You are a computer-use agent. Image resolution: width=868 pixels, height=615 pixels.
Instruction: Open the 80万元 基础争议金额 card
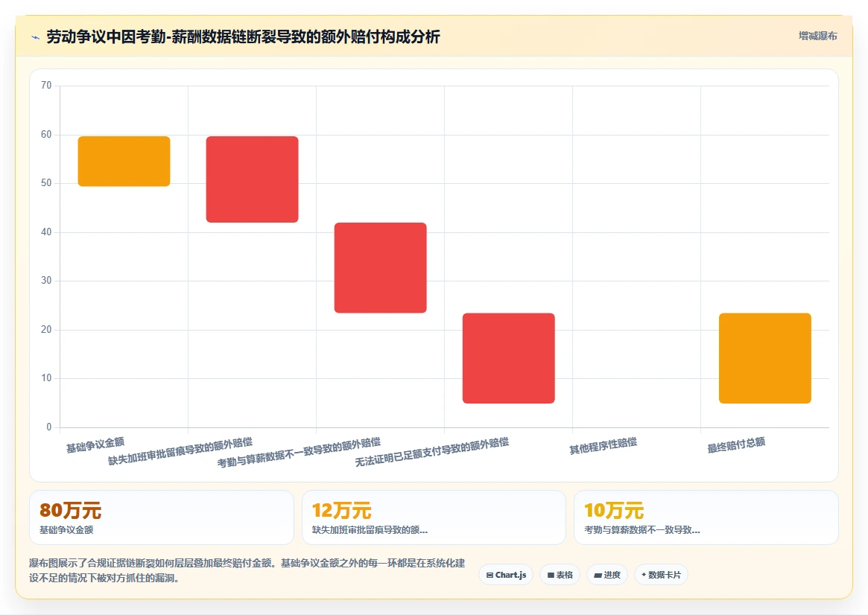point(162,517)
